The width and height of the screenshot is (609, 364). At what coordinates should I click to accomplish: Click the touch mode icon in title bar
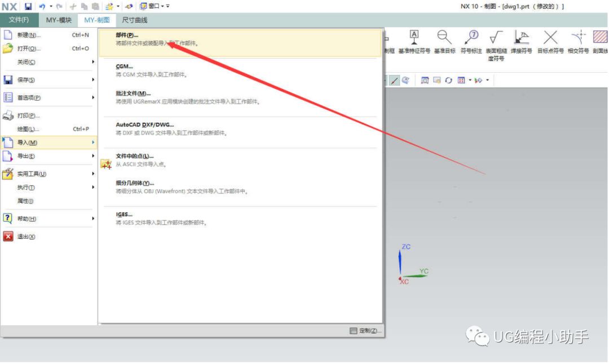pos(109,6)
